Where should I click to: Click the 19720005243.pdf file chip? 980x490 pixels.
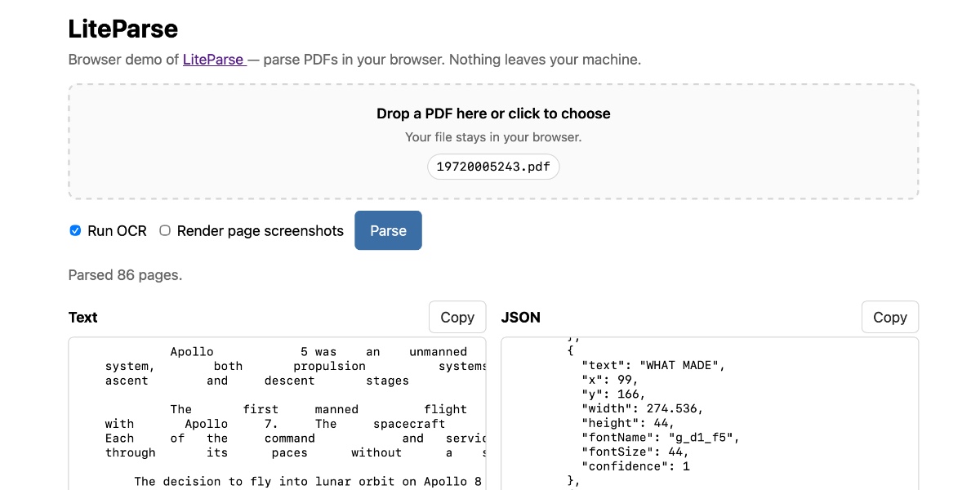pos(493,167)
